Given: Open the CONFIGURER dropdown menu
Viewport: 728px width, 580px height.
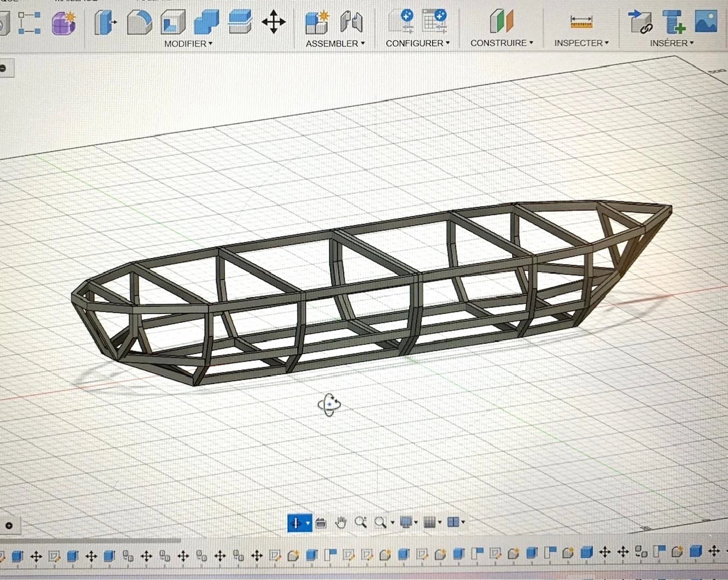Looking at the screenshot, I should [417, 43].
